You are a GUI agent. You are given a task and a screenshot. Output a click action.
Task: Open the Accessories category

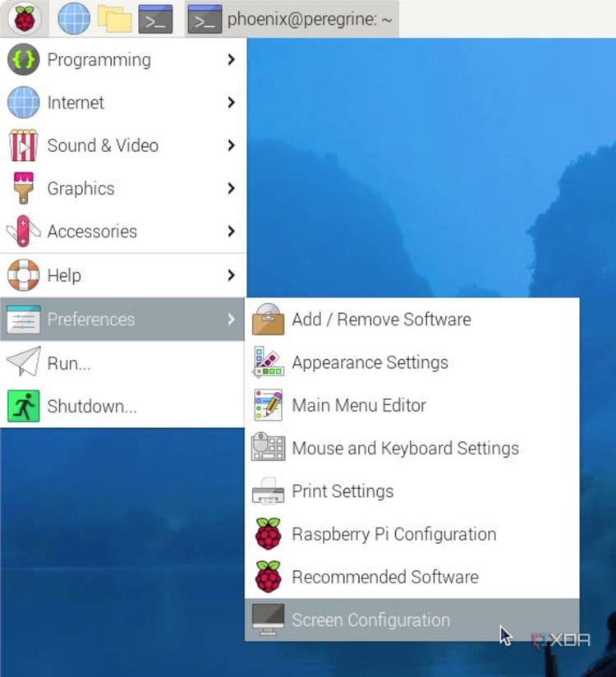pyautogui.click(x=92, y=232)
